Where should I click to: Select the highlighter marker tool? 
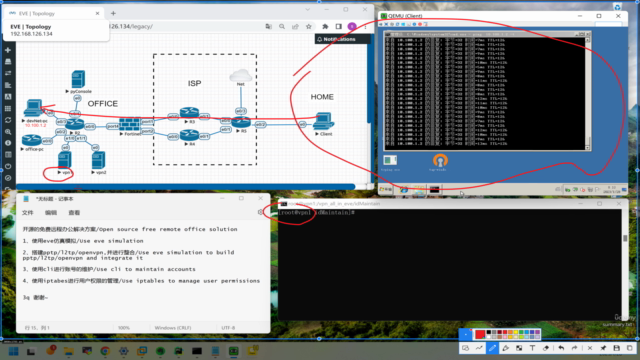point(506,348)
